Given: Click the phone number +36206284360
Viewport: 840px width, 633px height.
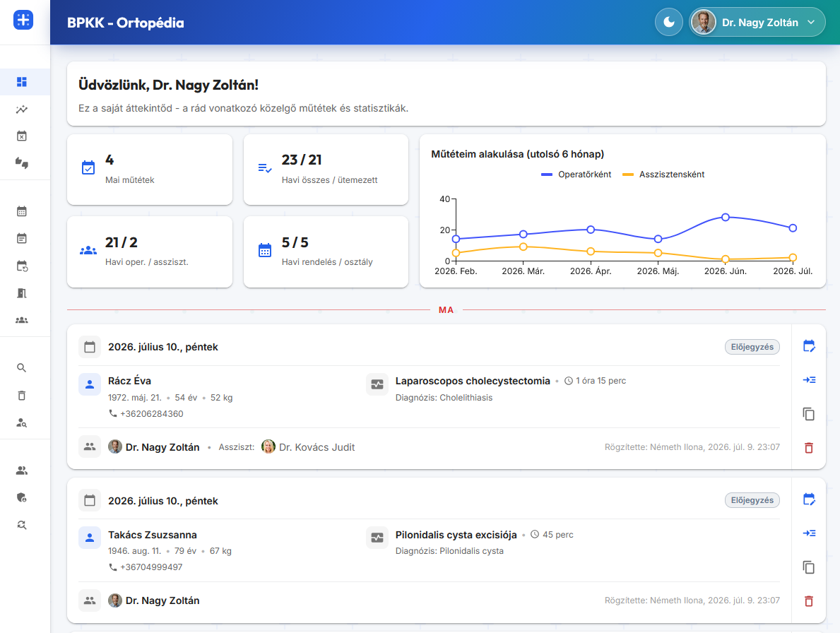Looking at the screenshot, I should pos(152,414).
